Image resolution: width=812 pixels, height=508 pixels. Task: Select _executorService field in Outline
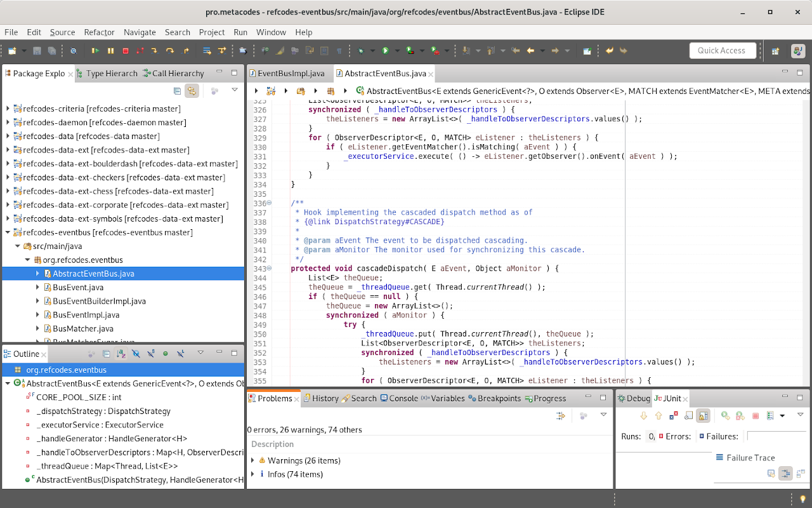[x=100, y=425]
